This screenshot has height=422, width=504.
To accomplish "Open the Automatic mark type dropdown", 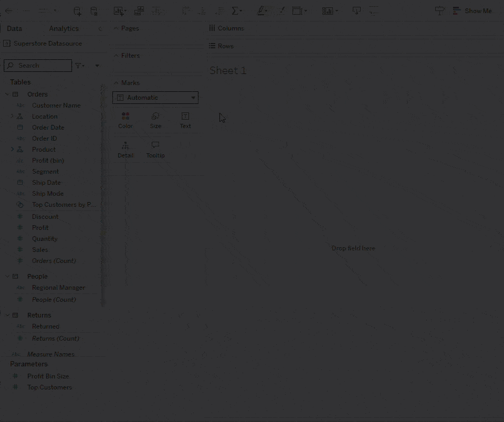I will 155,98.
